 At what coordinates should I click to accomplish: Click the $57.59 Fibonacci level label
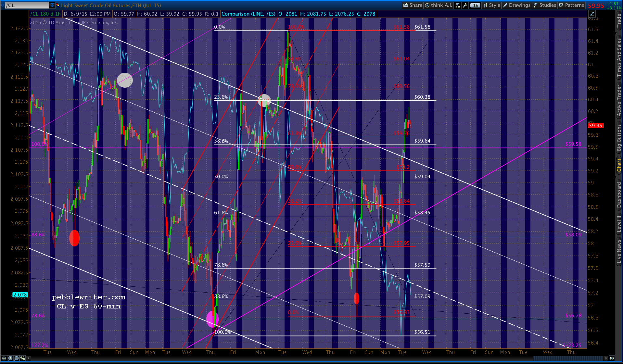click(x=422, y=265)
